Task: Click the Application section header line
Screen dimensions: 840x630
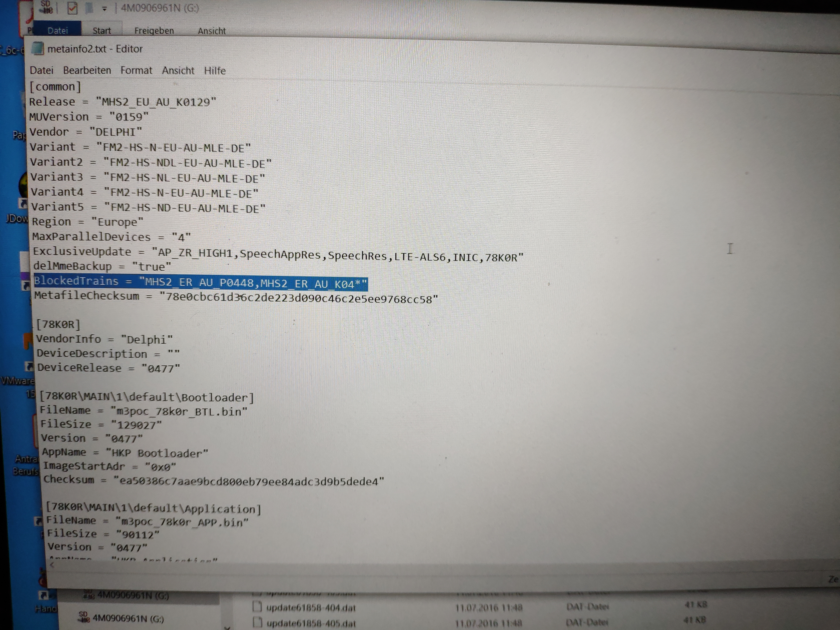Action: click(x=153, y=508)
